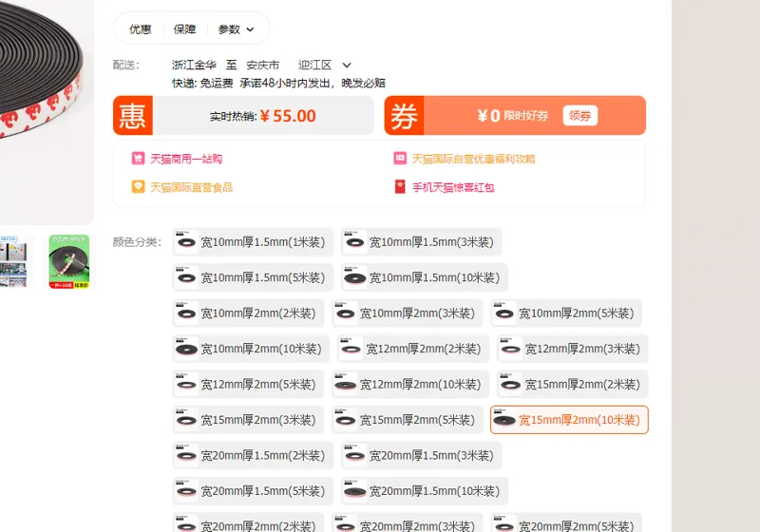Screen dimensions: 760x532
Task: Select option 宽10mm厚1.5mm(5米装)
Action: tap(253, 277)
